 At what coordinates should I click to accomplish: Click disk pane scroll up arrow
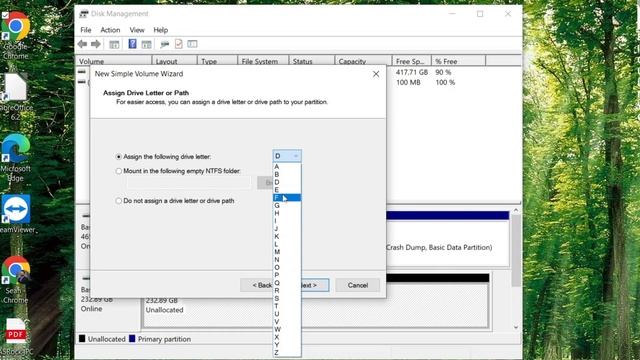[516, 210]
